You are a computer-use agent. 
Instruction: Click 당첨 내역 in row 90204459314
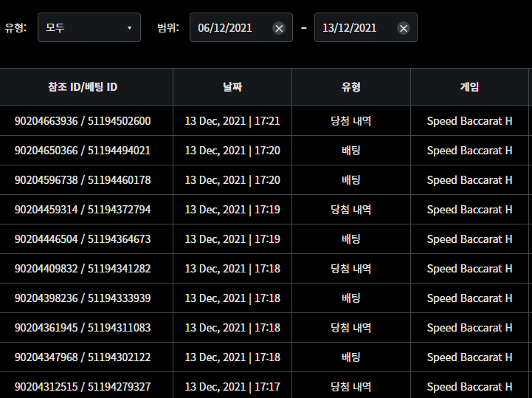coord(350,210)
